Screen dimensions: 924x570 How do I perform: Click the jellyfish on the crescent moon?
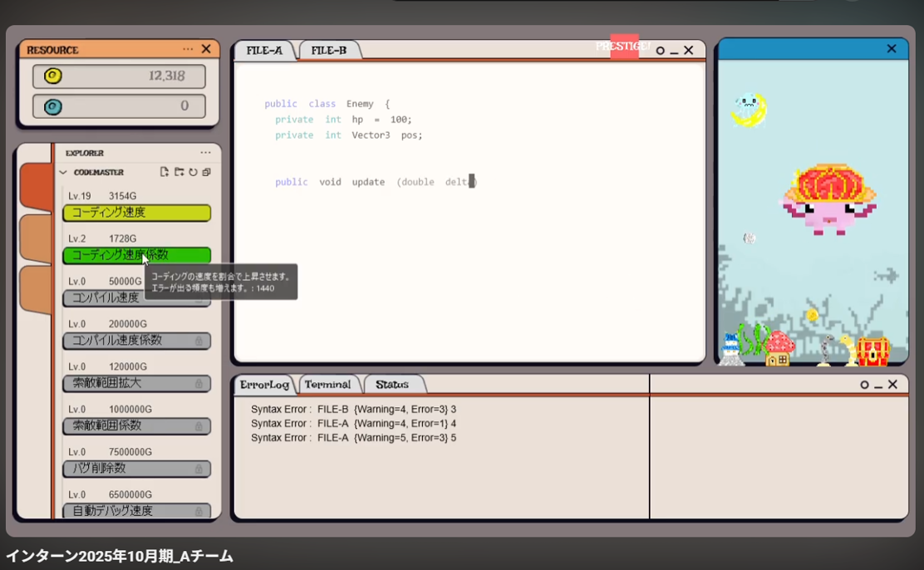pyautogui.click(x=749, y=109)
